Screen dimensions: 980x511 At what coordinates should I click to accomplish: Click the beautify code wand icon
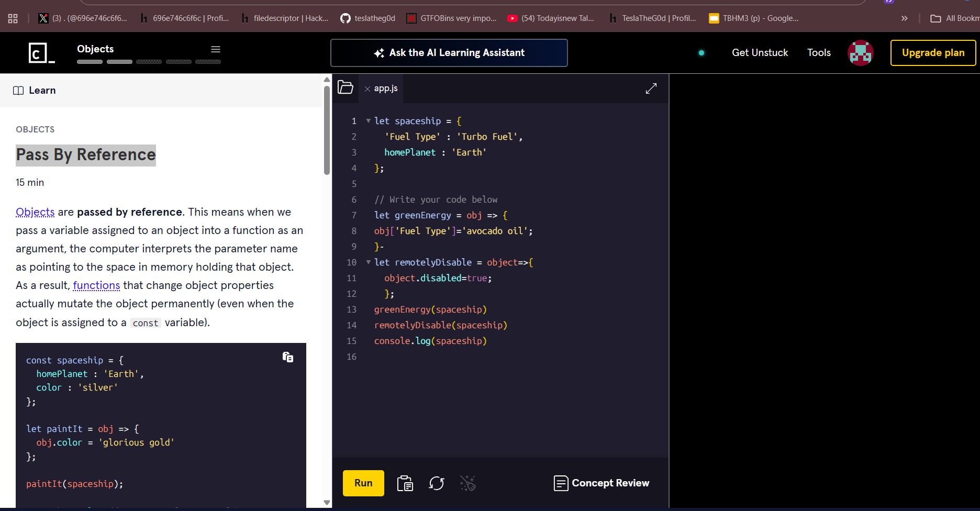pos(467,483)
